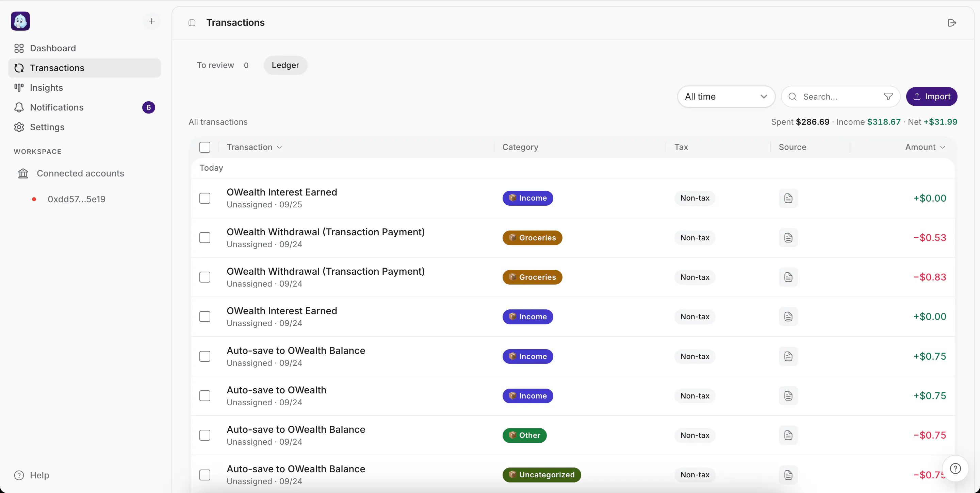Image resolution: width=980 pixels, height=493 pixels.
Task: Click the Income badge on the Auto-save to OWealth row
Action: (x=528, y=396)
